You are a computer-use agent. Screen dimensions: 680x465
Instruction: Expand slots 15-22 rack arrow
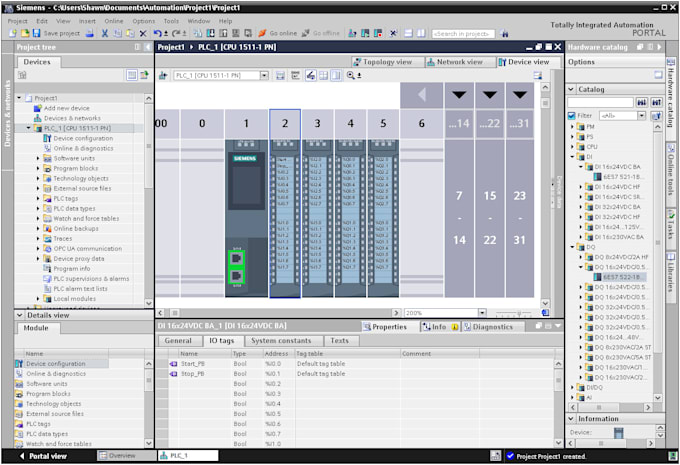click(490, 95)
